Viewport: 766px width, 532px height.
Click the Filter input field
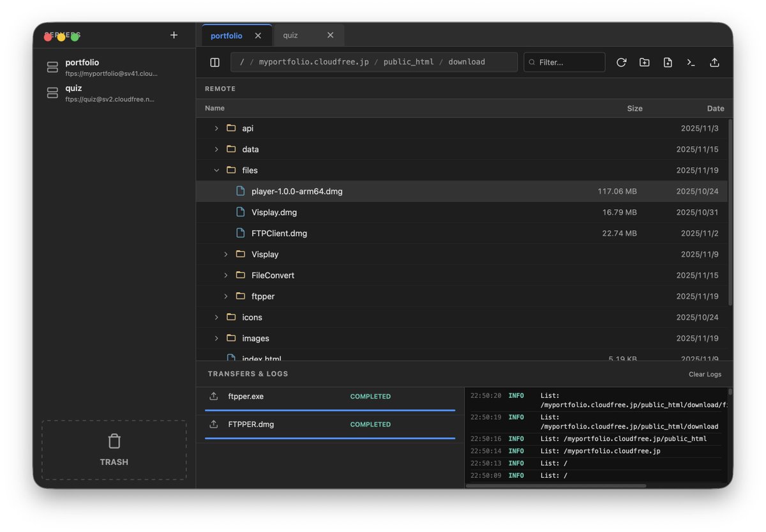point(564,62)
